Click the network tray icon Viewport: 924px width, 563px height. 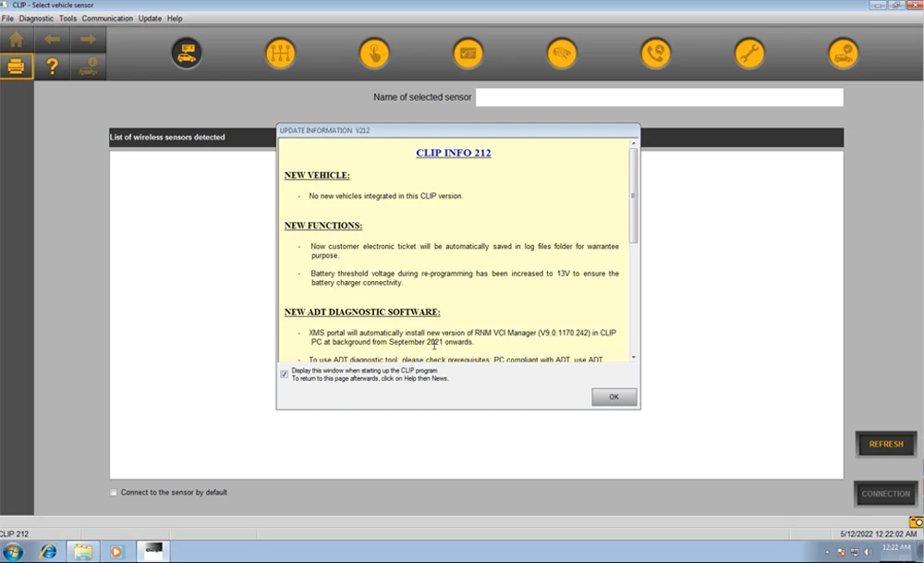[x=855, y=553]
